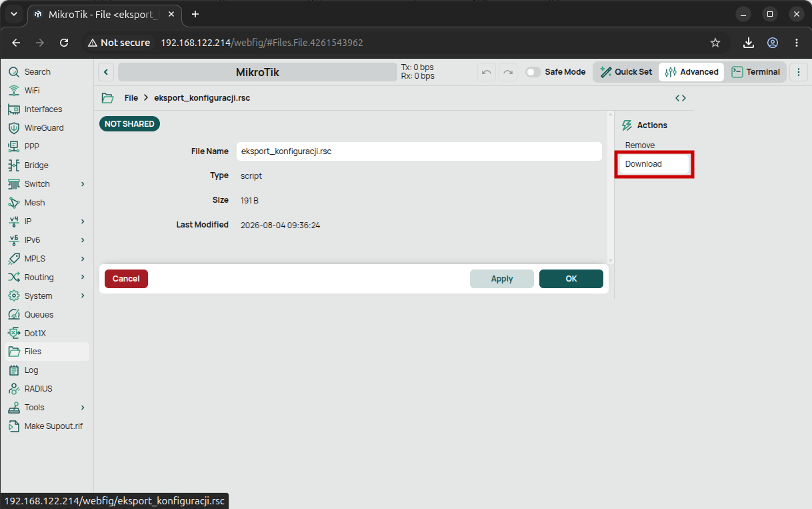
Task: Click the '191 B' size value
Action: (x=249, y=200)
